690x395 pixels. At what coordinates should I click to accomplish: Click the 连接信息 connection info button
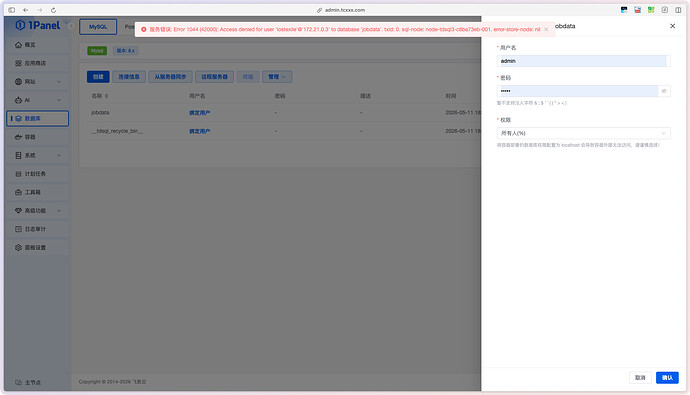129,77
